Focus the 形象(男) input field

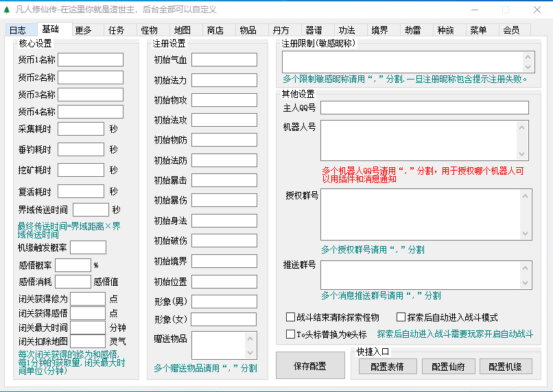(x=224, y=302)
